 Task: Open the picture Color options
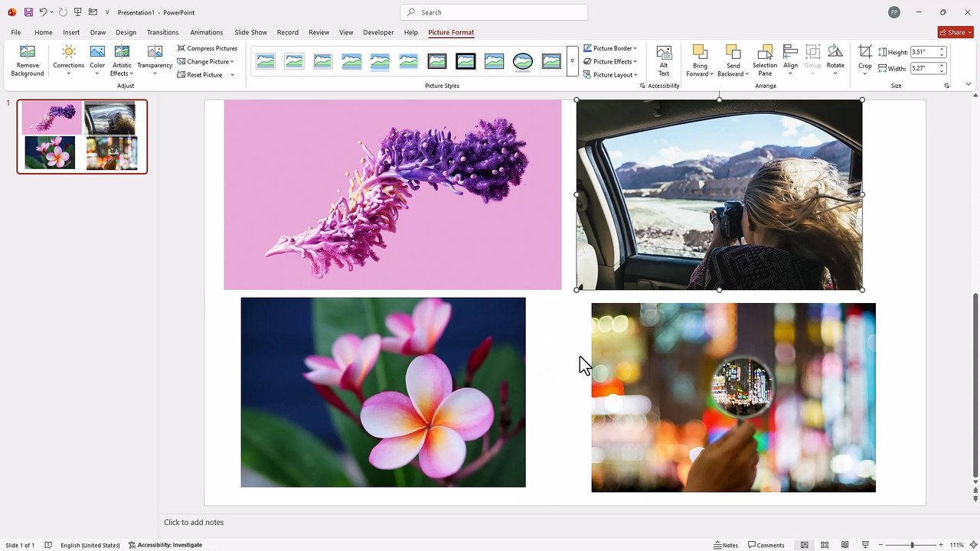point(97,60)
